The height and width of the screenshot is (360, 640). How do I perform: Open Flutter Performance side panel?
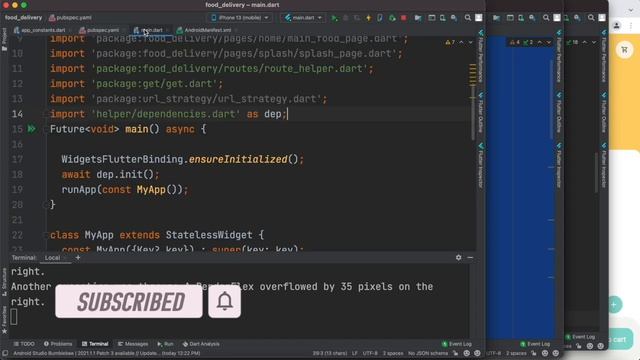(481, 57)
